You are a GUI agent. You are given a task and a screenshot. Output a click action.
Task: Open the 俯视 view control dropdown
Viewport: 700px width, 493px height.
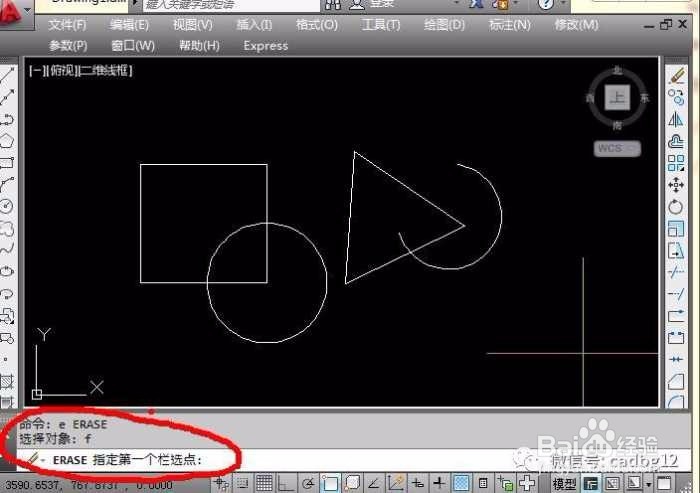point(62,71)
